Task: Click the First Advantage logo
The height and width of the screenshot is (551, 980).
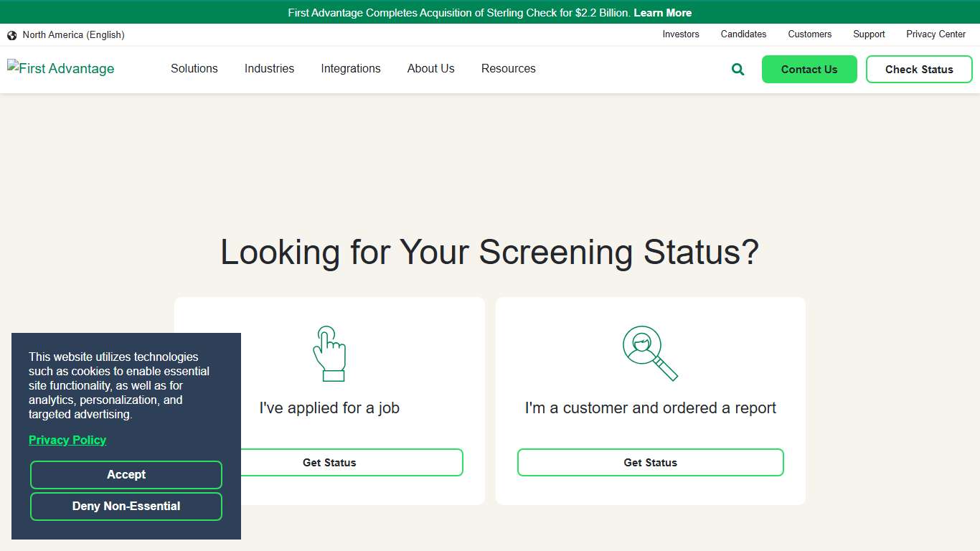Action: [x=60, y=68]
